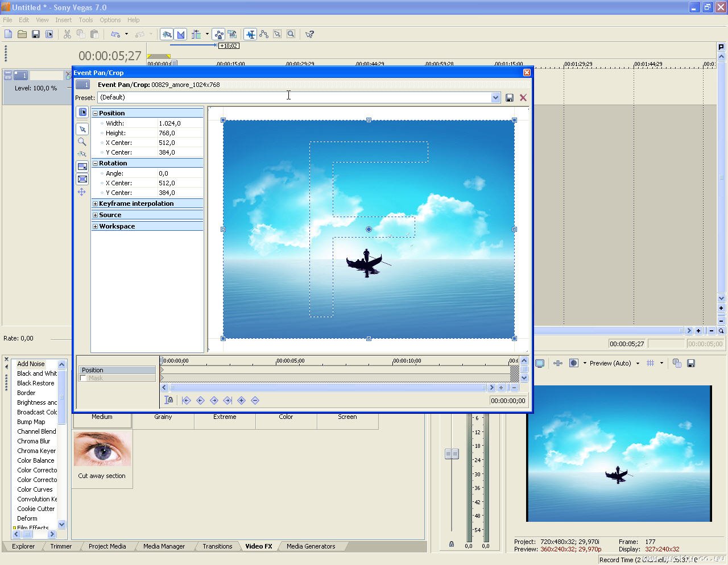Viewport: 728px width, 565px height.
Task: Toggle Lock aspect ratio in Pan/Crop
Action: [82, 167]
